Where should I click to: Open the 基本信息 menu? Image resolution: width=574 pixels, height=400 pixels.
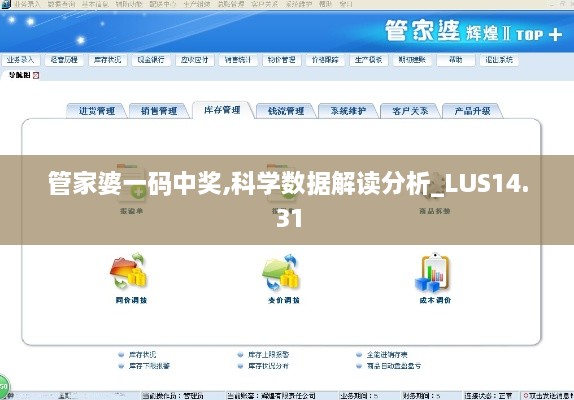(95, 4)
